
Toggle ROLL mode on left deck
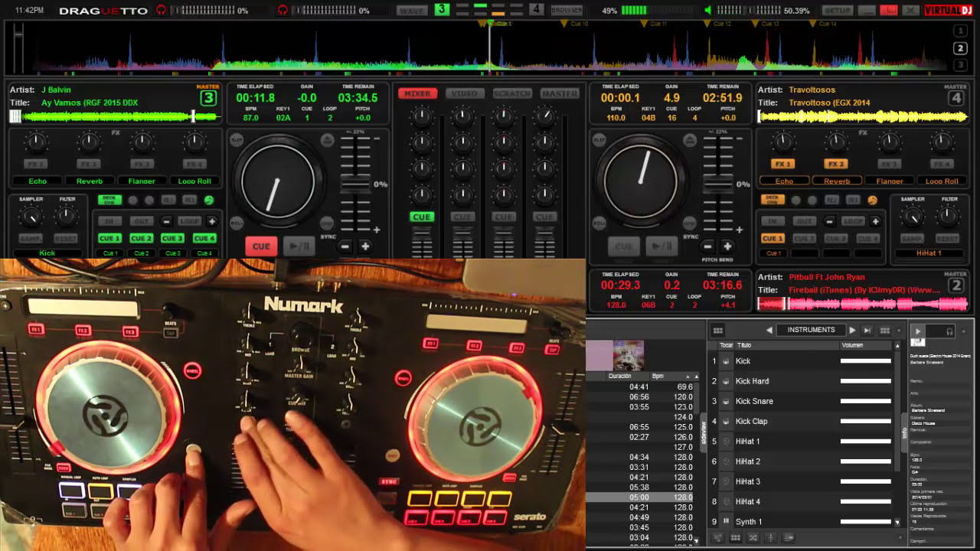tap(237, 223)
